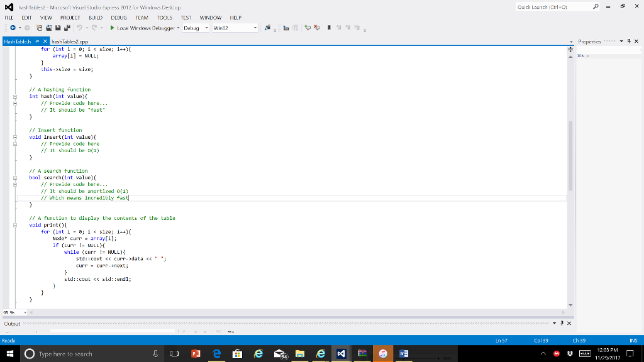Pin the HashTable.h tab
The width and height of the screenshot is (644, 362).
(x=37, y=41)
